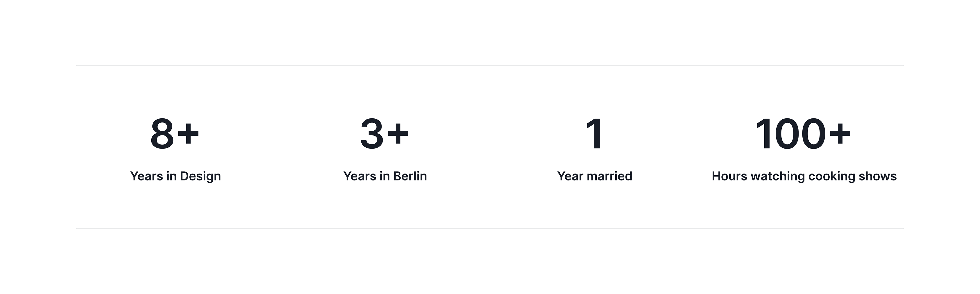Viewport: 980px width, 294px height.
Task: Click the bottom horizontal divider line
Action: (490, 229)
